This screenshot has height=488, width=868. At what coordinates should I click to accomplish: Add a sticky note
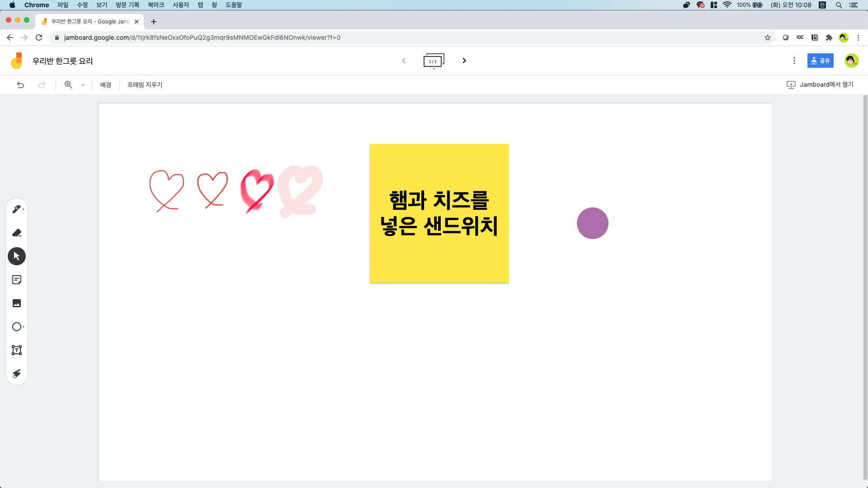[17, 280]
